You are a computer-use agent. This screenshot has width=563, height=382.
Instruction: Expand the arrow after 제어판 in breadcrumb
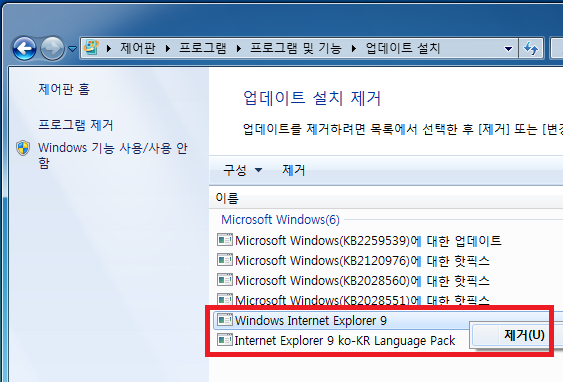pyautogui.click(x=168, y=48)
